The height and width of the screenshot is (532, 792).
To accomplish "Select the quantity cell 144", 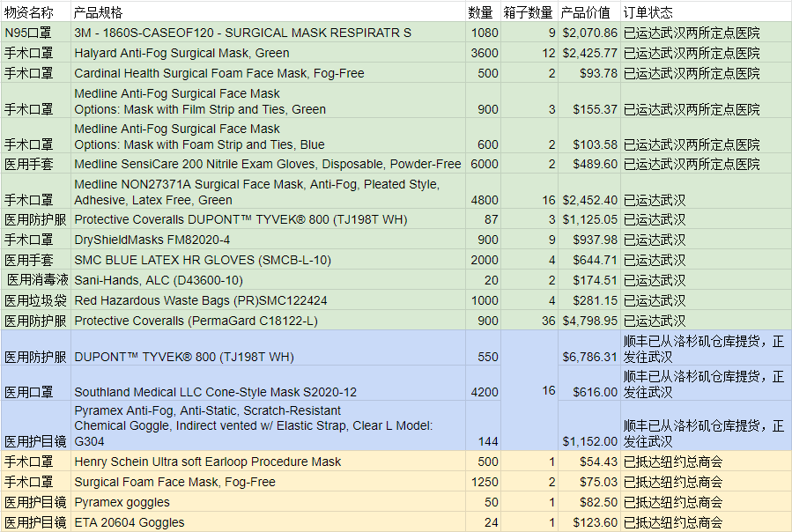I will click(x=484, y=426).
